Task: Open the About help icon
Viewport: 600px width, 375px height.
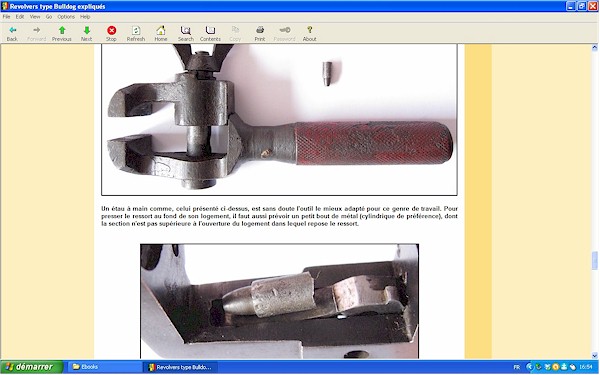Action: pos(310,33)
